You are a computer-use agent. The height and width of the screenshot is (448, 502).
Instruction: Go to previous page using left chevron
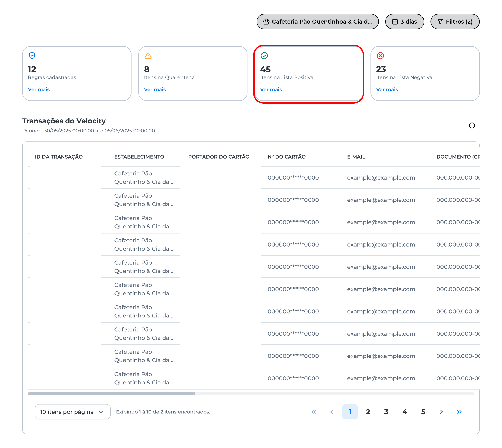332,412
